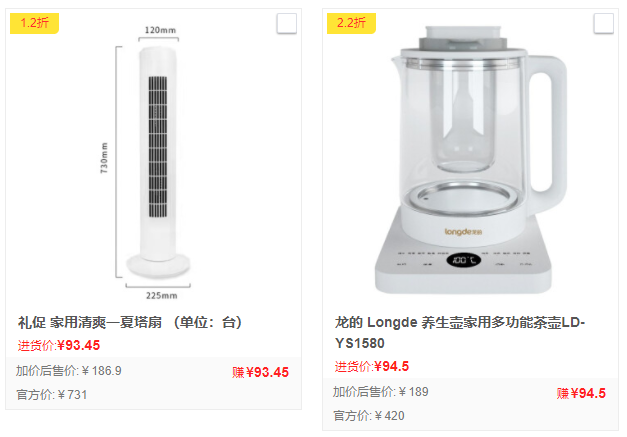Image resolution: width=627 pixels, height=437 pixels.
Task: Click the 225mm base width label
Action: coord(162,295)
